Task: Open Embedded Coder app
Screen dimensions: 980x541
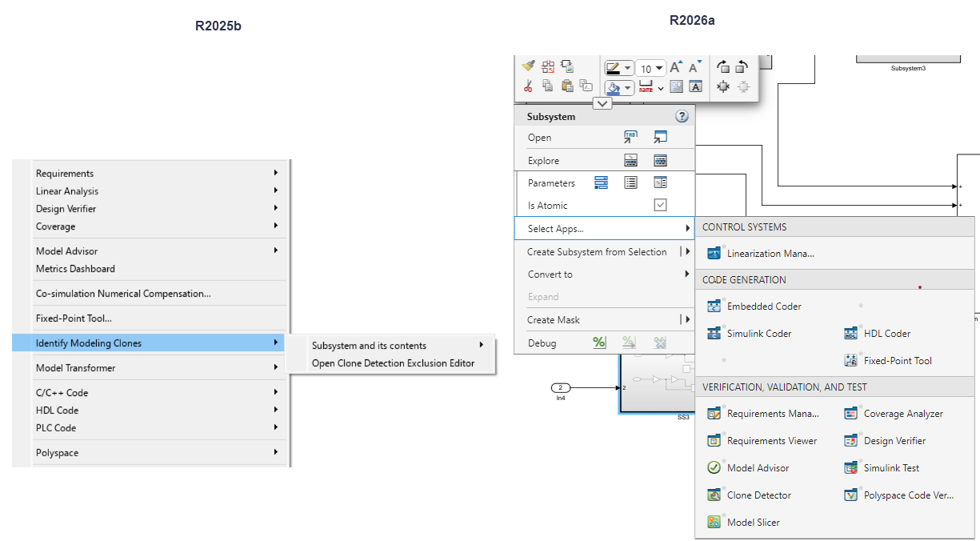Action: (754, 307)
